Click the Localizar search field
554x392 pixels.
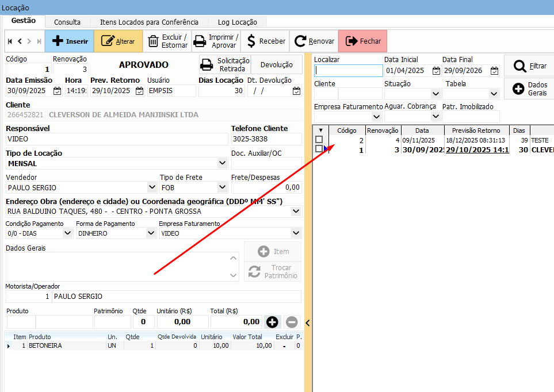point(348,71)
